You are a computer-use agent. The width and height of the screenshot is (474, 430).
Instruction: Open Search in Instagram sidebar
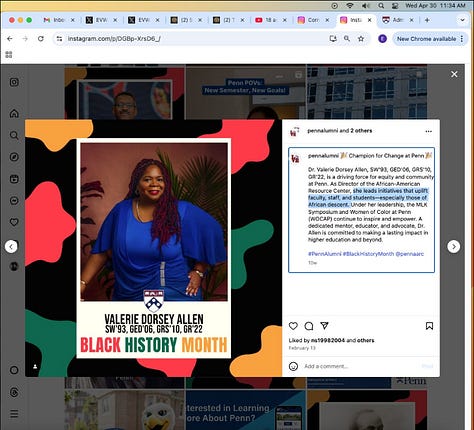[14, 135]
